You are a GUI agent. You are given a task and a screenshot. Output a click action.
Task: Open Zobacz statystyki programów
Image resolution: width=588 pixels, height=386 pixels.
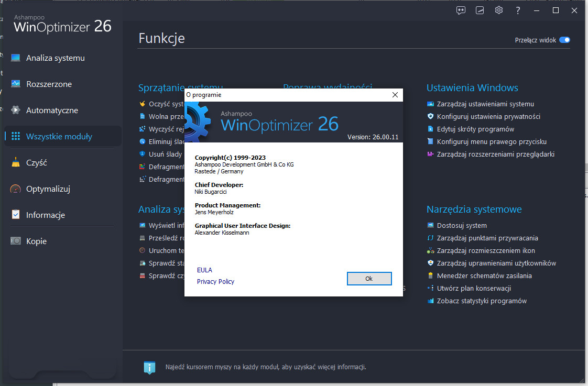pos(482,301)
